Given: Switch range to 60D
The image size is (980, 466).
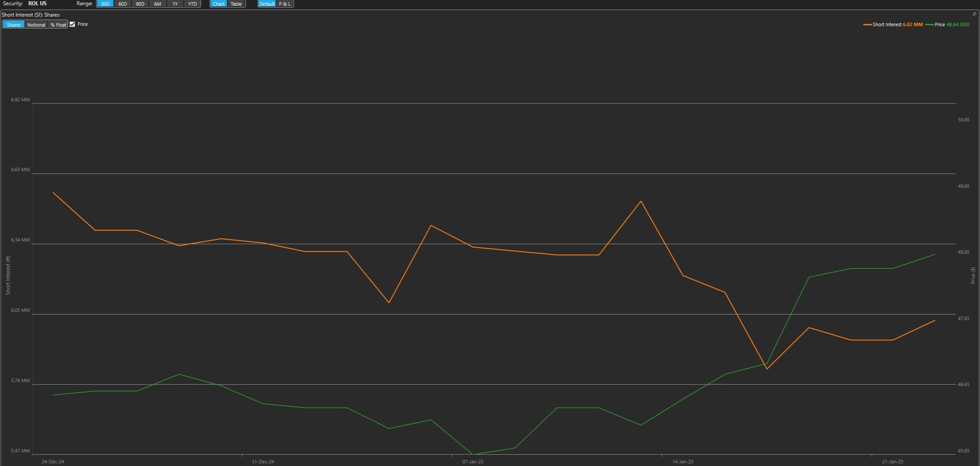Looking at the screenshot, I should click(122, 4).
